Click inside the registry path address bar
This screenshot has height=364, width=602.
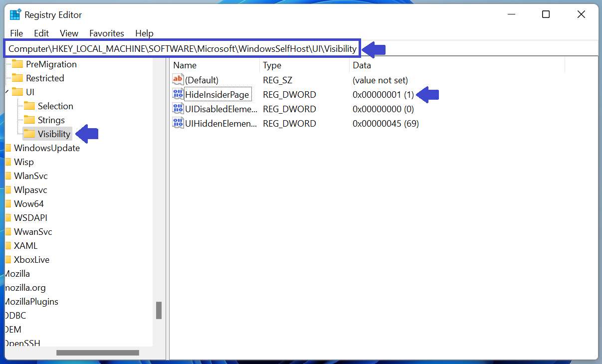coord(200,48)
